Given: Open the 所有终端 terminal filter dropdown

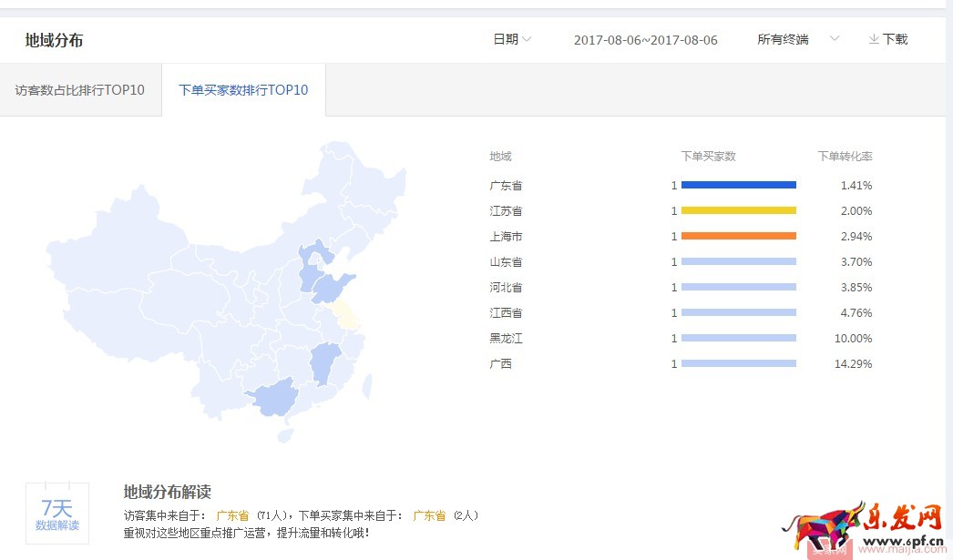Looking at the screenshot, I should click(782, 39).
